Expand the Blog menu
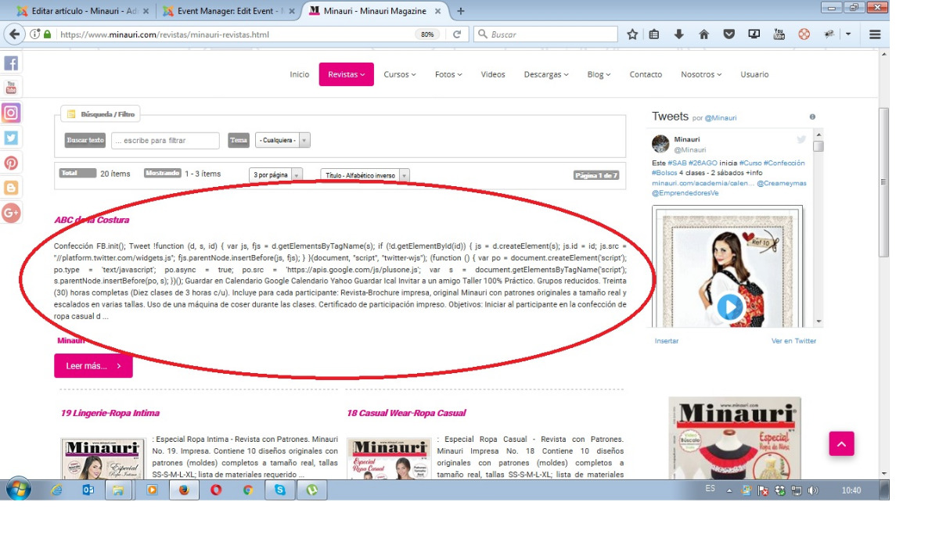Image resolution: width=939 pixels, height=560 pixels. (x=599, y=74)
